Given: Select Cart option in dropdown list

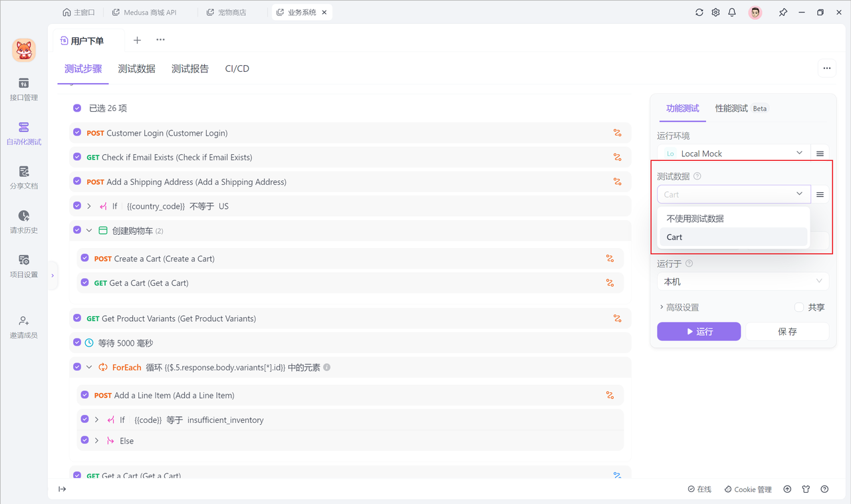Looking at the screenshot, I should 733,237.
